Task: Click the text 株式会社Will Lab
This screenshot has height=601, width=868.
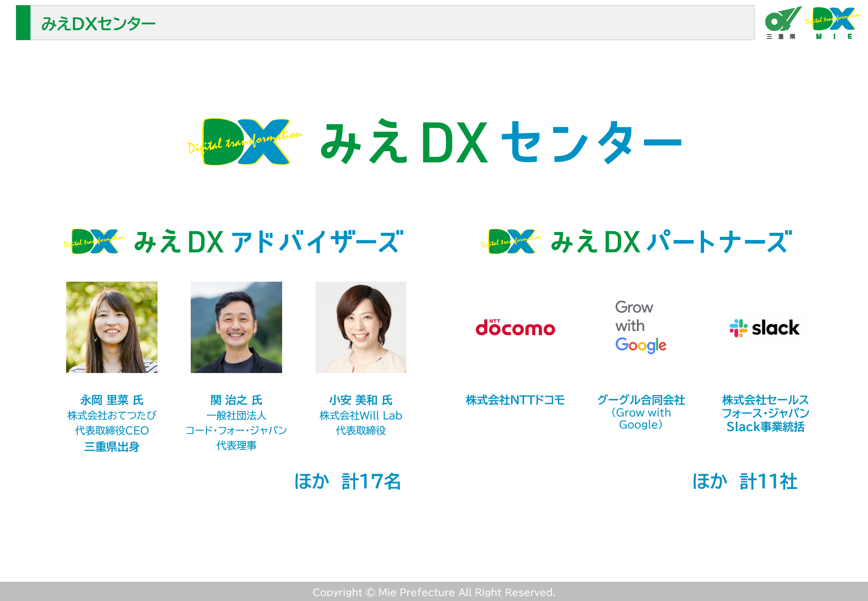Action: pos(361,415)
